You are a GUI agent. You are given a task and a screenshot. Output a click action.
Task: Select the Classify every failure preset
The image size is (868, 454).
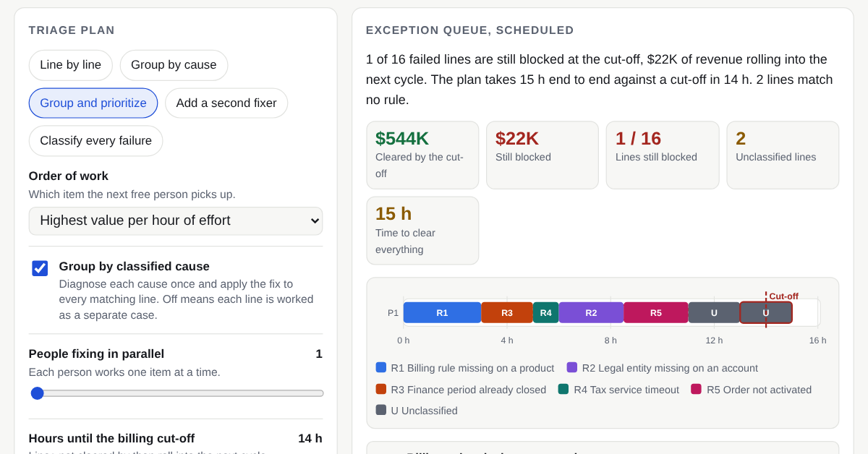pyautogui.click(x=96, y=141)
